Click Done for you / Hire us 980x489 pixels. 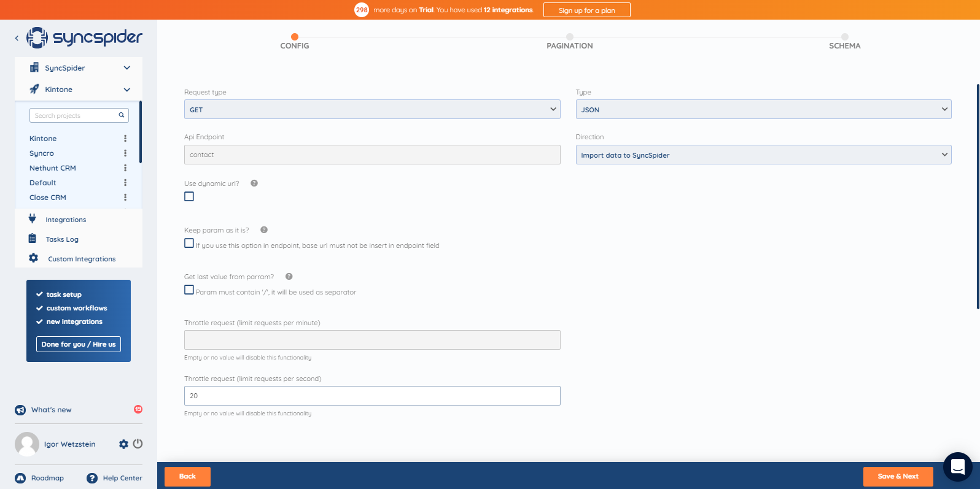click(x=79, y=344)
